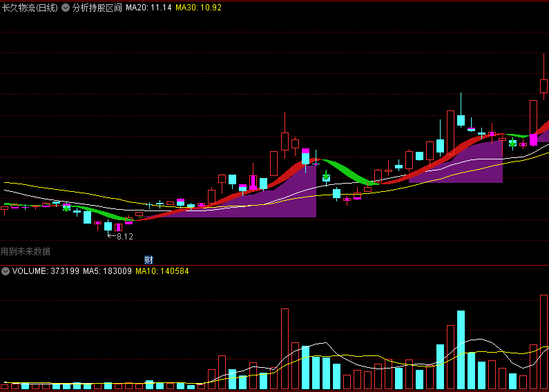
Task: Click the 分析持股区间 indicator name
Action: (x=97, y=8)
